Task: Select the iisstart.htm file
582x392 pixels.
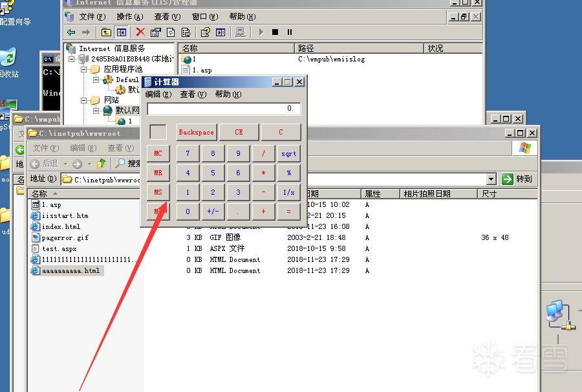Action: pos(65,215)
